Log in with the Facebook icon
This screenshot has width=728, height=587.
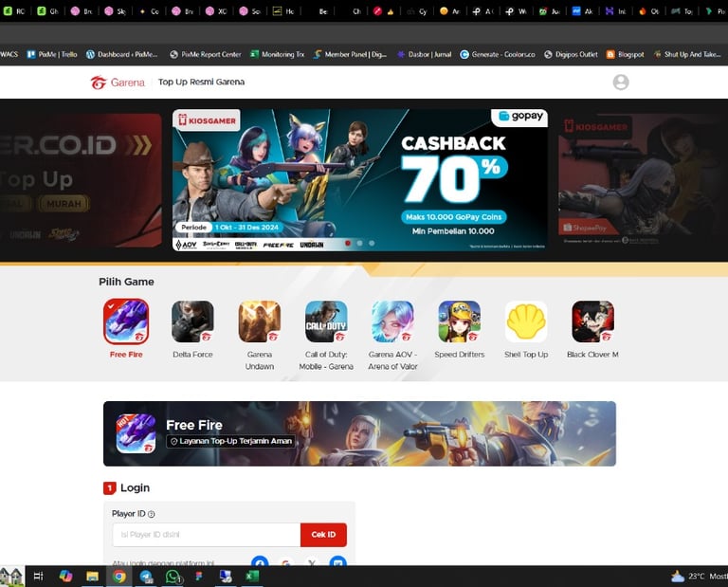click(260, 561)
